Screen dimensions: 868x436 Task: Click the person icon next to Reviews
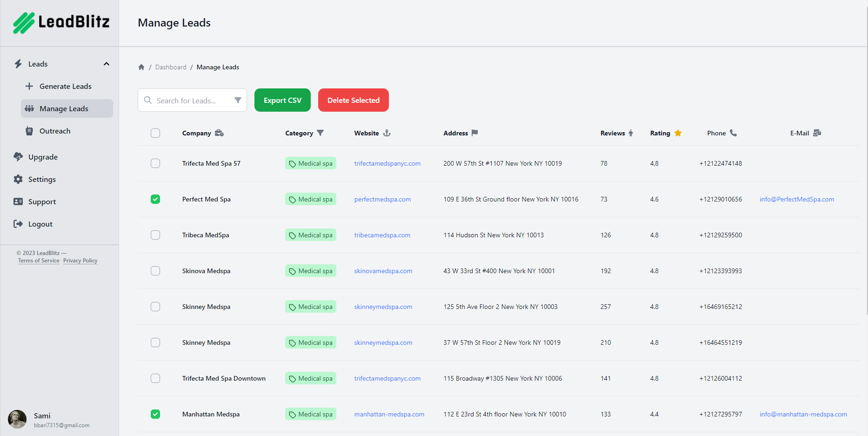(631, 133)
